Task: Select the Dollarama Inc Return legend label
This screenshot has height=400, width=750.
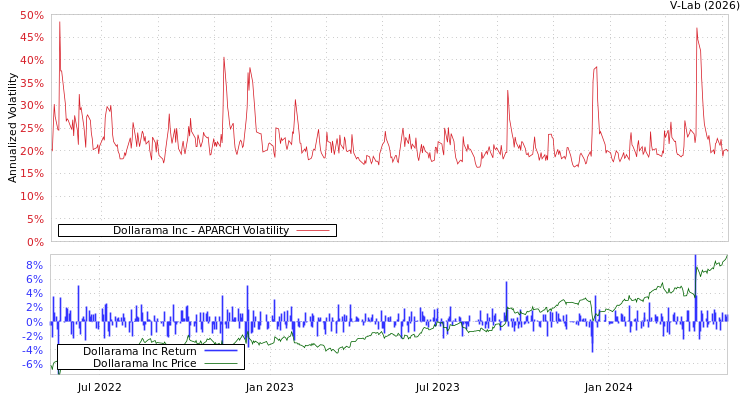Action: (139, 352)
